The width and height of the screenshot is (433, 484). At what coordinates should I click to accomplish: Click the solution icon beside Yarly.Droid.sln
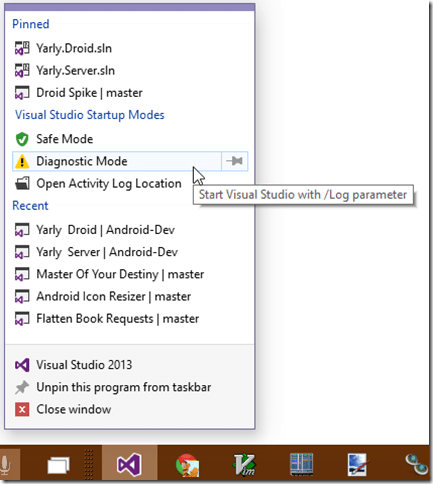click(22, 48)
